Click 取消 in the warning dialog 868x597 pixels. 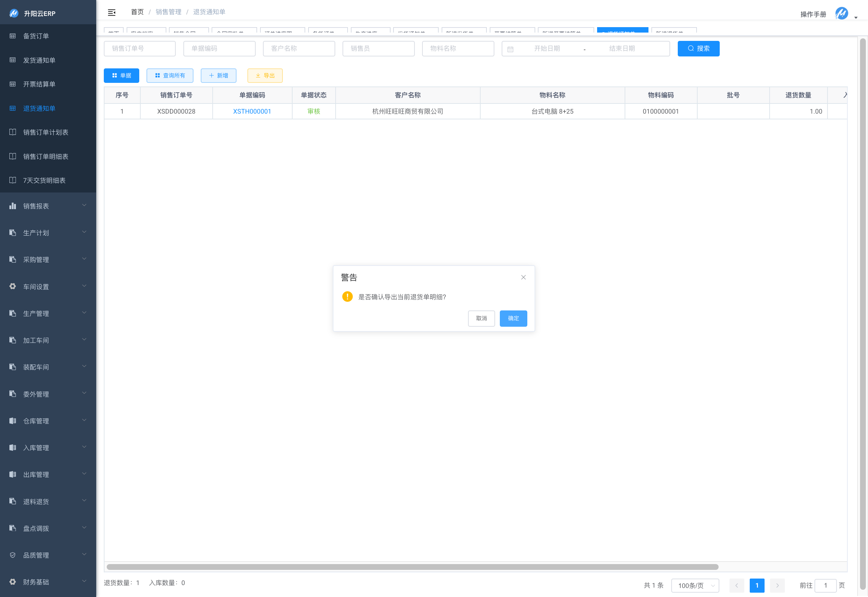click(481, 318)
